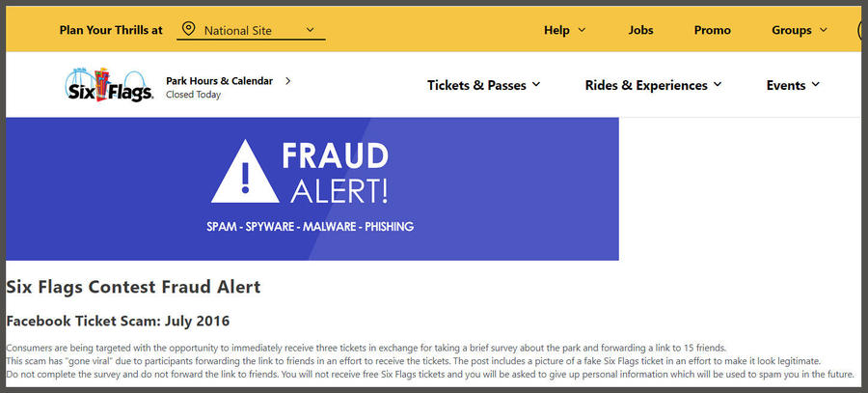Click the warning triangle icon in banner
This screenshot has width=868, height=393.
pos(245,171)
